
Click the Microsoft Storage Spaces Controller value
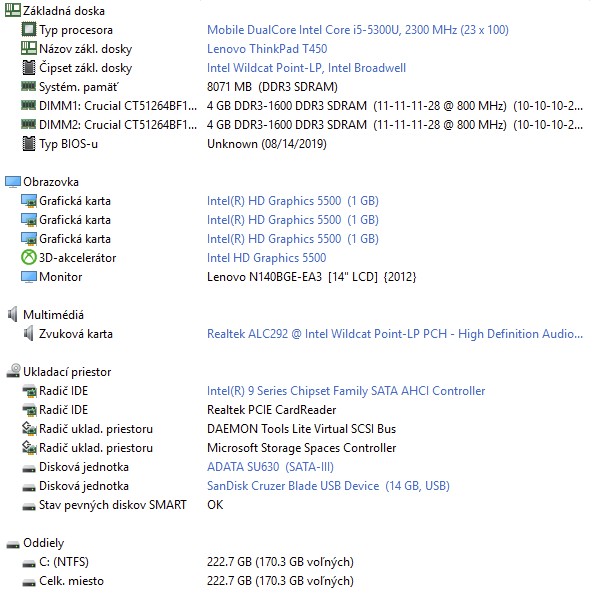click(302, 448)
